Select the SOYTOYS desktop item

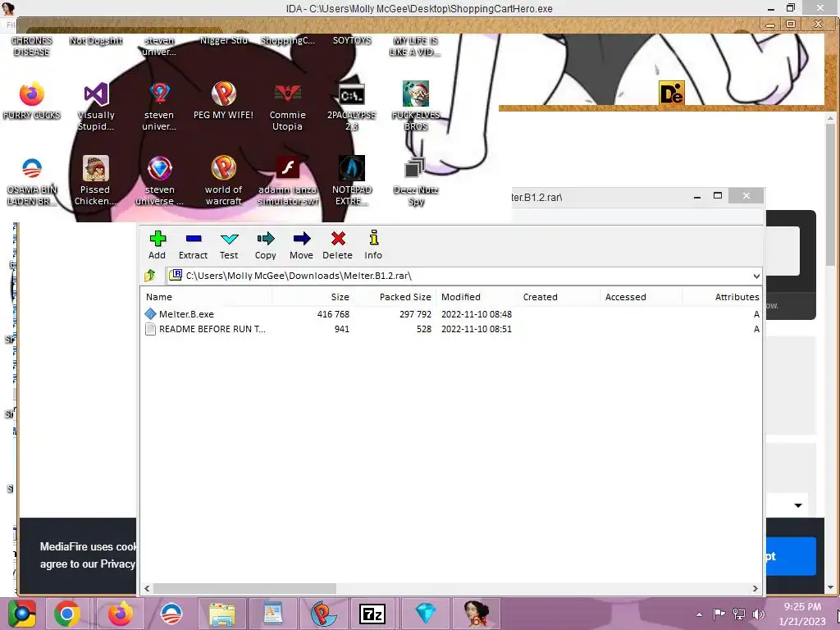pyautogui.click(x=351, y=40)
